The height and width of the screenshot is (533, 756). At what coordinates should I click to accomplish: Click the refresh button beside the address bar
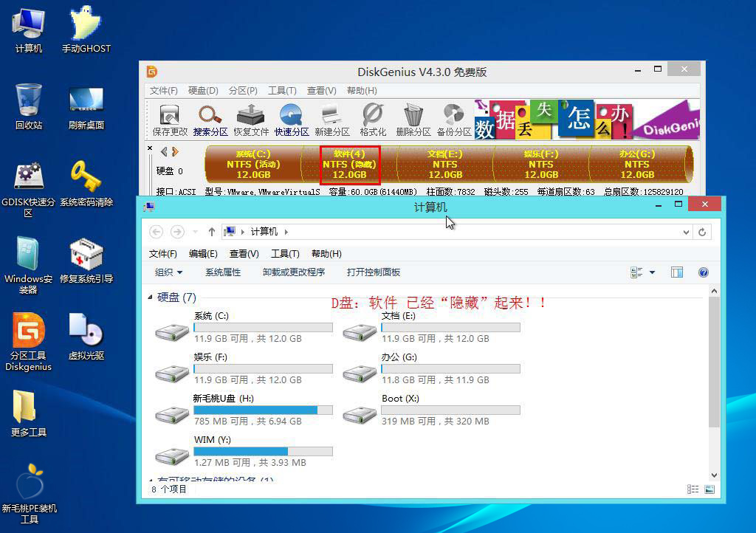pos(702,233)
